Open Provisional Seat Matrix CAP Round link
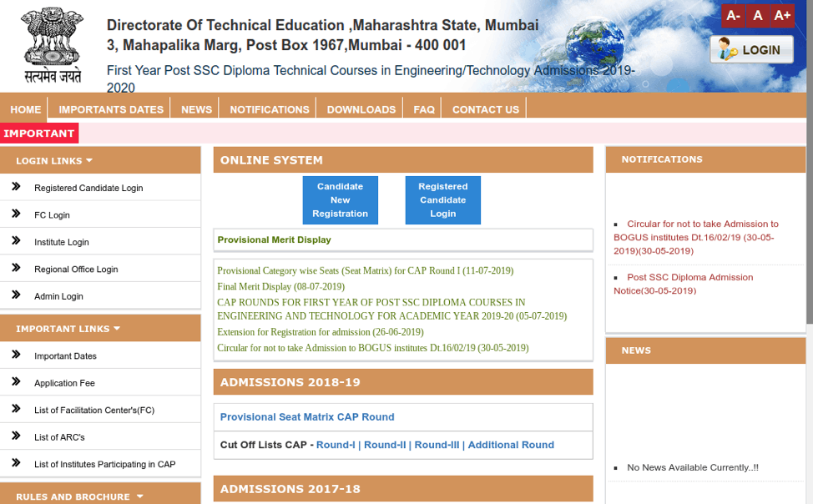The image size is (813, 504). [307, 417]
